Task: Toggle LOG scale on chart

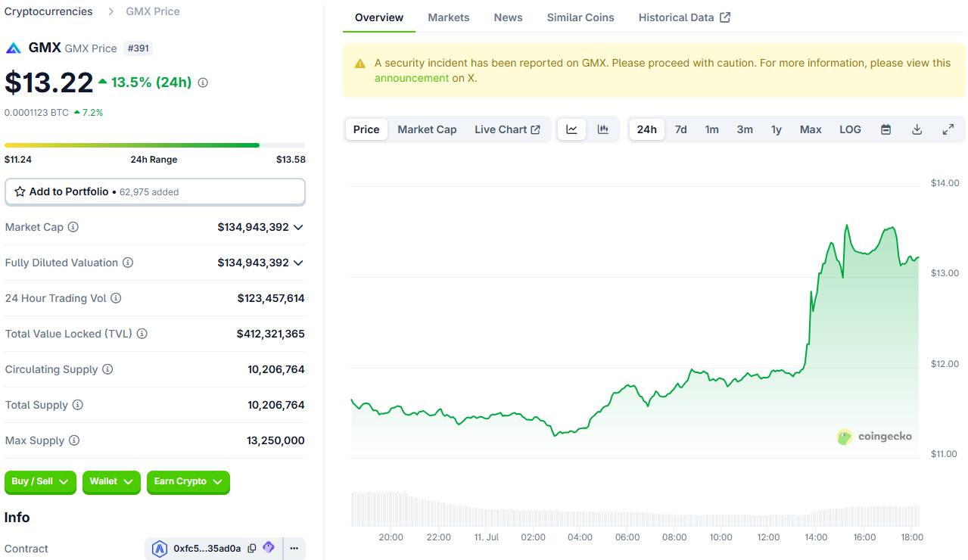Action: tap(850, 129)
